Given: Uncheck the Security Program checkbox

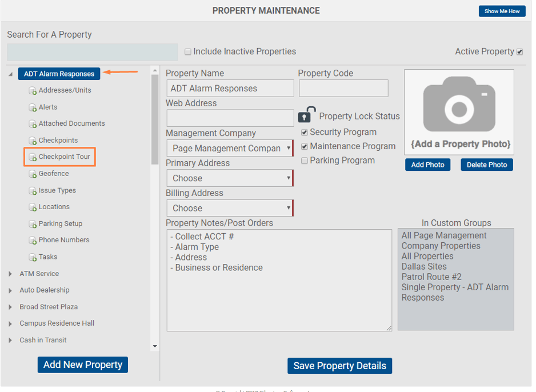Looking at the screenshot, I should coord(304,132).
